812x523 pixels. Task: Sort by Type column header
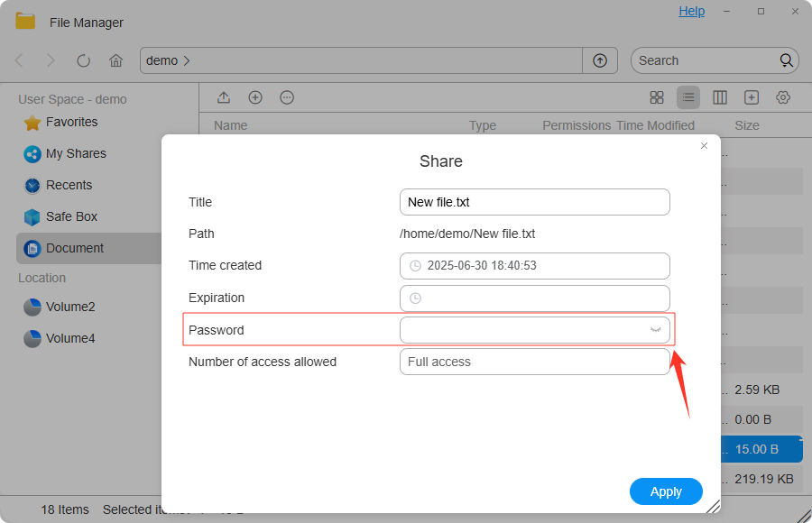coord(482,125)
